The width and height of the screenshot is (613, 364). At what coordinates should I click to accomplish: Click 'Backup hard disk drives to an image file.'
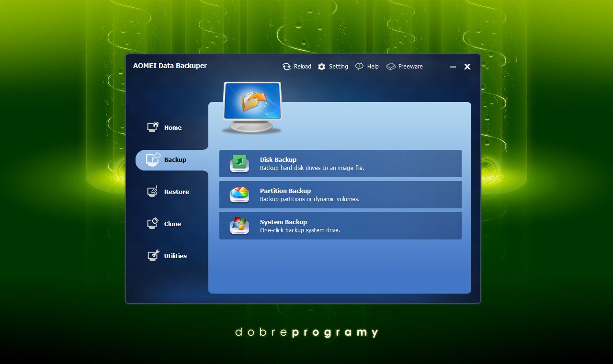coord(312,168)
